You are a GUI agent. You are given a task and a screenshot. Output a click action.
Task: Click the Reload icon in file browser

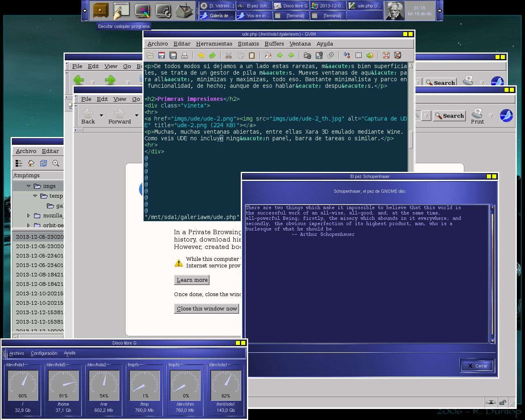(x=43, y=163)
